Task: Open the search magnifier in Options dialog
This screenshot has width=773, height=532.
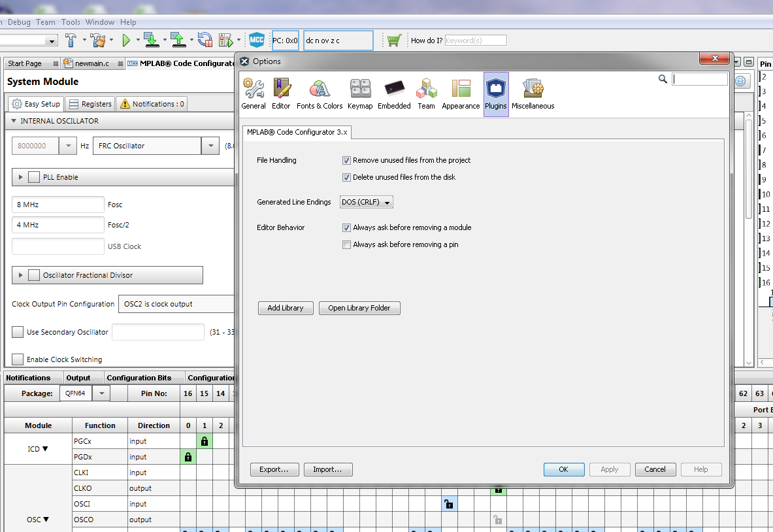Action: 663,79
